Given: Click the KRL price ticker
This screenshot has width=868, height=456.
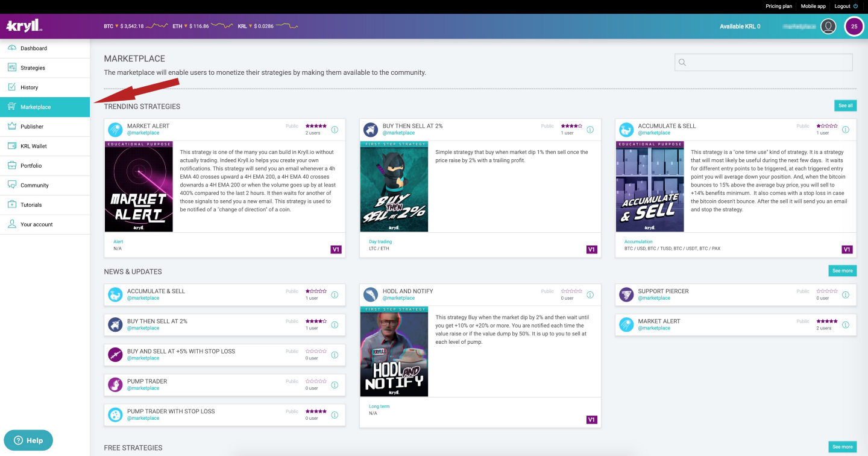Looking at the screenshot, I should (268, 27).
